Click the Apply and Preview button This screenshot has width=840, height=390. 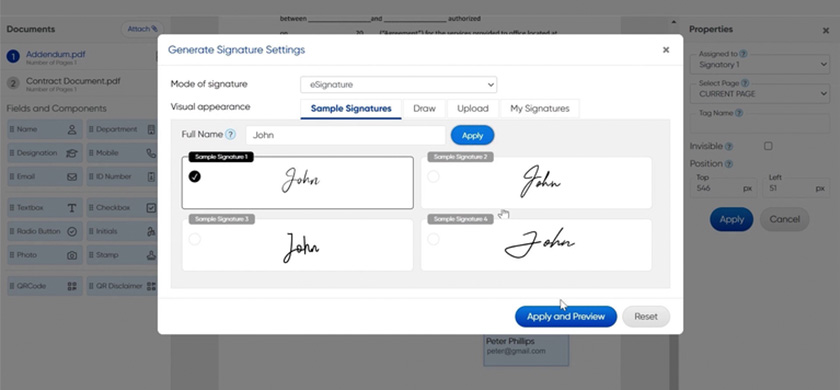pyautogui.click(x=566, y=317)
